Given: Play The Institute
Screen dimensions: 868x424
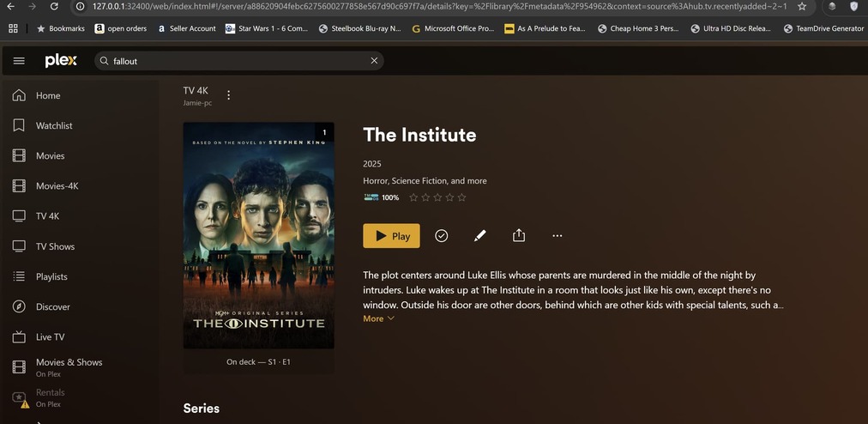Looking at the screenshot, I should tap(391, 235).
